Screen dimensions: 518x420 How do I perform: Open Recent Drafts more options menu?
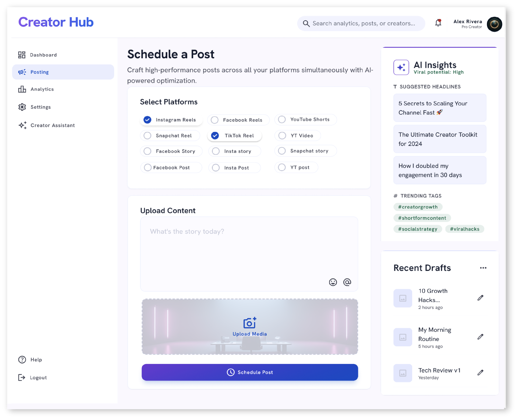pyautogui.click(x=483, y=268)
